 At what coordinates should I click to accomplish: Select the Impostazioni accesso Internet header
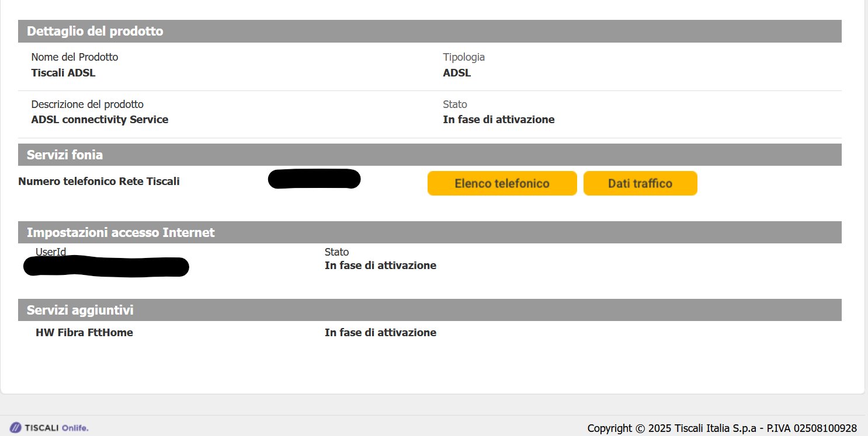(121, 232)
